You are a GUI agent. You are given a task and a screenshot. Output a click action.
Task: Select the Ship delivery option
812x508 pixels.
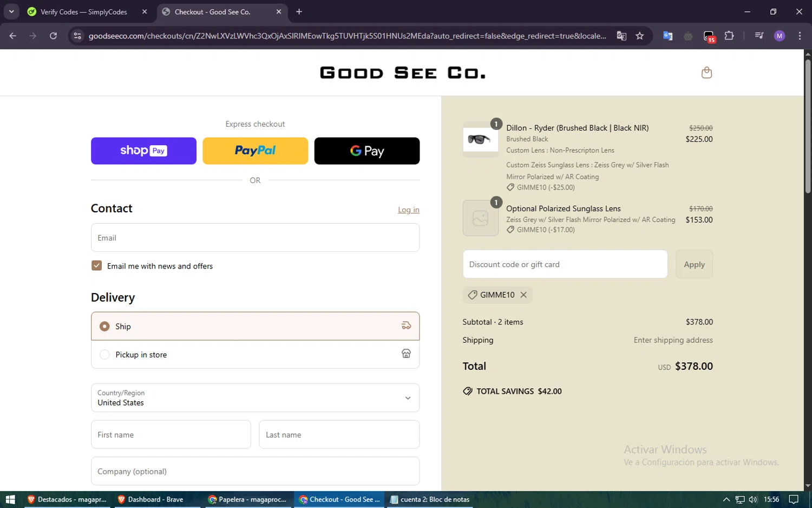(255, 326)
